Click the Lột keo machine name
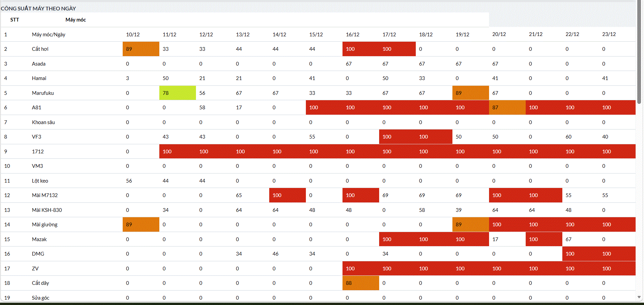 [x=40, y=181]
